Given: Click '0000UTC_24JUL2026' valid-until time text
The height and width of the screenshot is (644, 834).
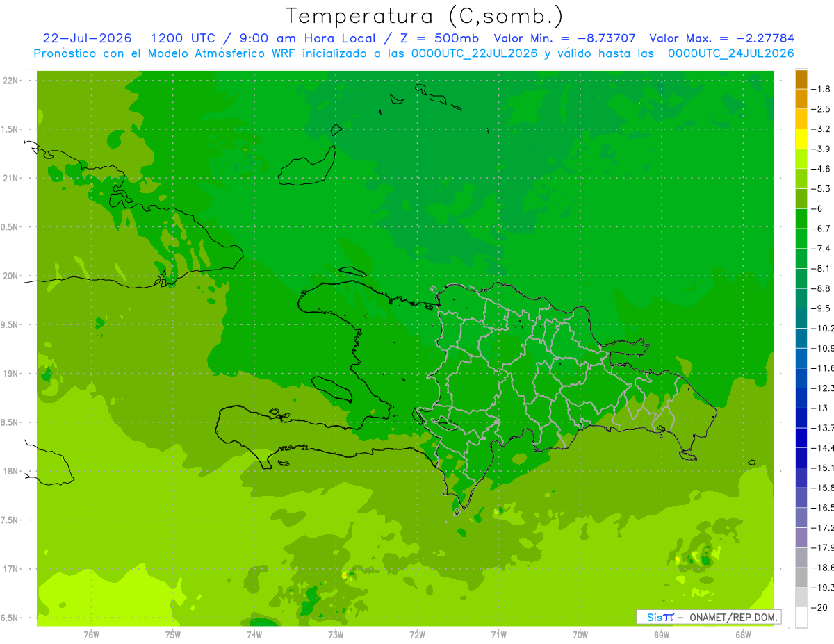Looking at the screenshot, I should tap(731, 53).
